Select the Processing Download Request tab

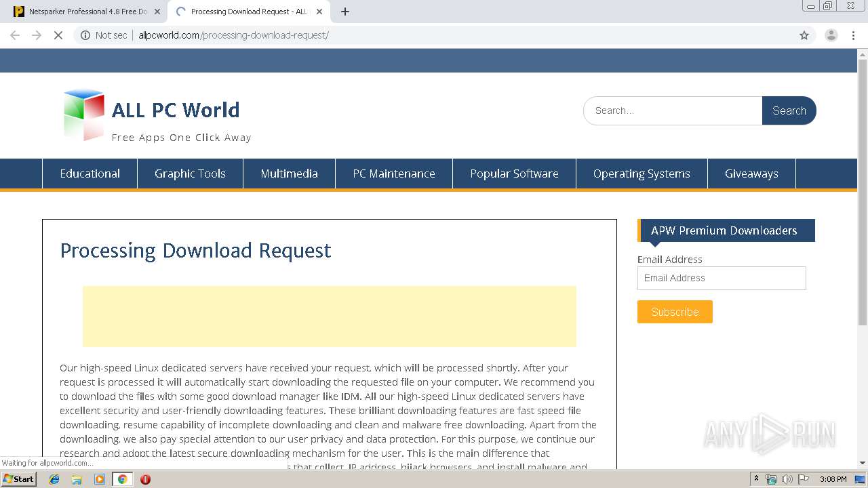[x=248, y=12]
